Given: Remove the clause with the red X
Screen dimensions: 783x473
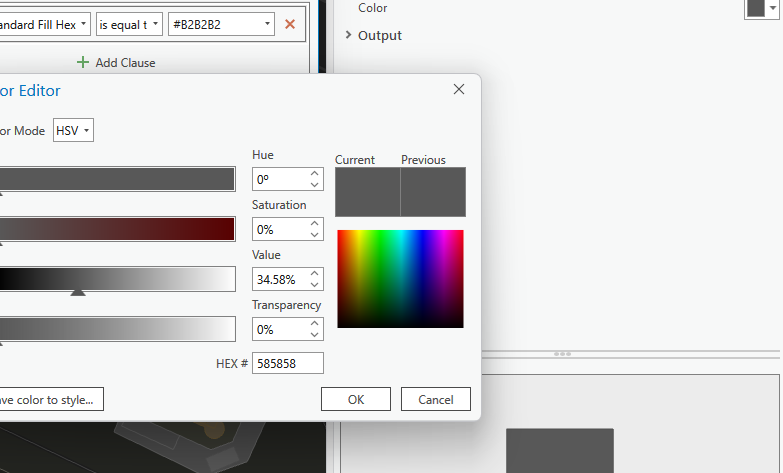Looking at the screenshot, I should [x=290, y=24].
